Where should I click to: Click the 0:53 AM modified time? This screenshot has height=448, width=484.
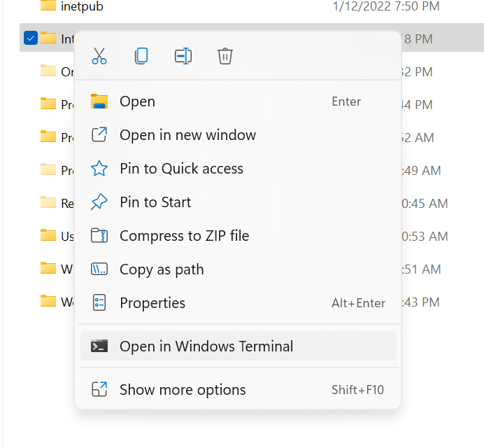click(x=425, y=237)
